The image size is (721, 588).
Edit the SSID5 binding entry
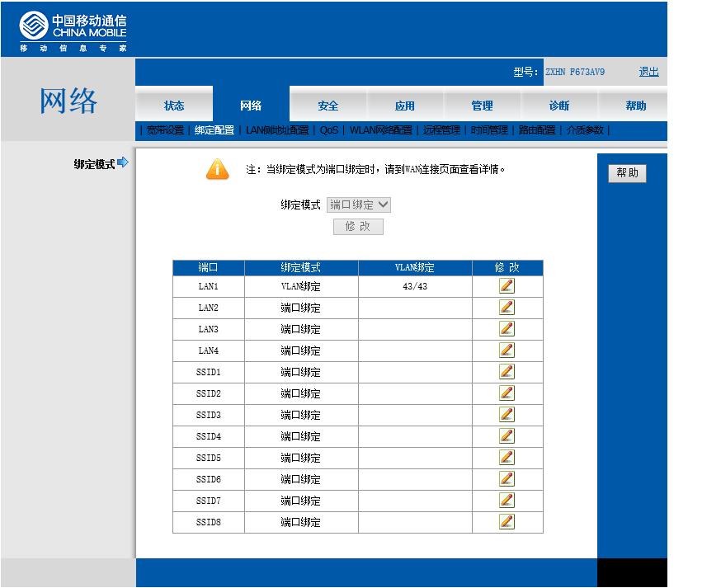507,458
